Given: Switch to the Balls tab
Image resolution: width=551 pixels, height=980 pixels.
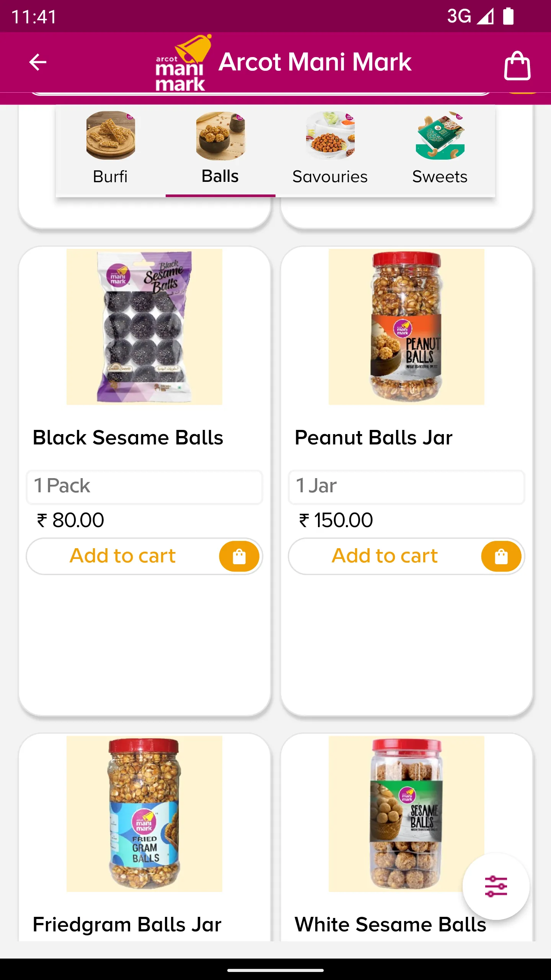Looking at the screenshot, I should tap(220, 150).
